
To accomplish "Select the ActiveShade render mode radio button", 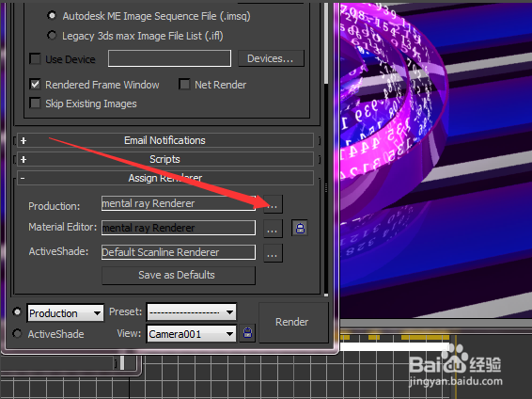I will [17, 333].
